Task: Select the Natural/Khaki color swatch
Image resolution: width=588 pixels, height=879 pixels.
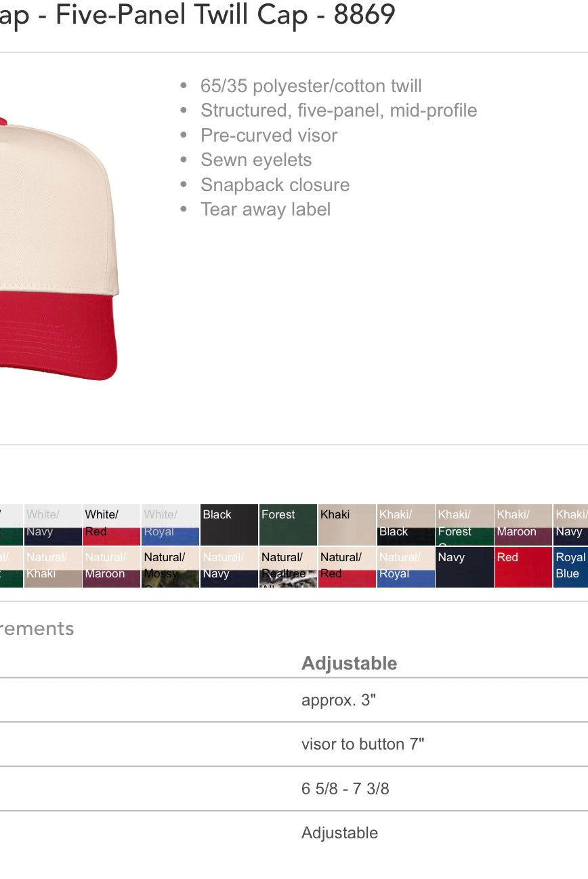Action: click(x=52, y=567)
